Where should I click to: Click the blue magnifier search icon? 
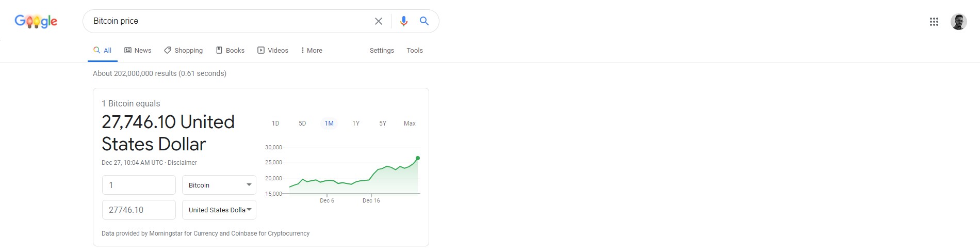pos(424,21)
